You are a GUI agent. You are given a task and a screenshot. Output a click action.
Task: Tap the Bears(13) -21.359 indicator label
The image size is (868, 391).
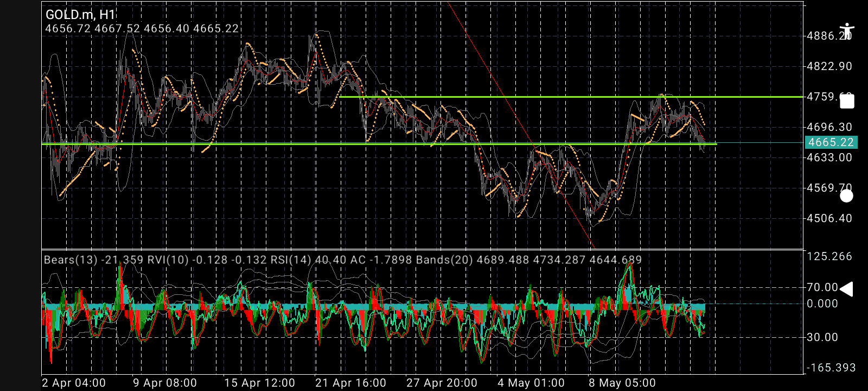(94, 260)
